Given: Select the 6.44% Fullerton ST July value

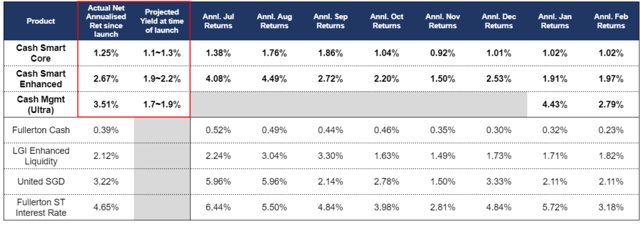Looking at the screenshot, I should click(218, 208).
